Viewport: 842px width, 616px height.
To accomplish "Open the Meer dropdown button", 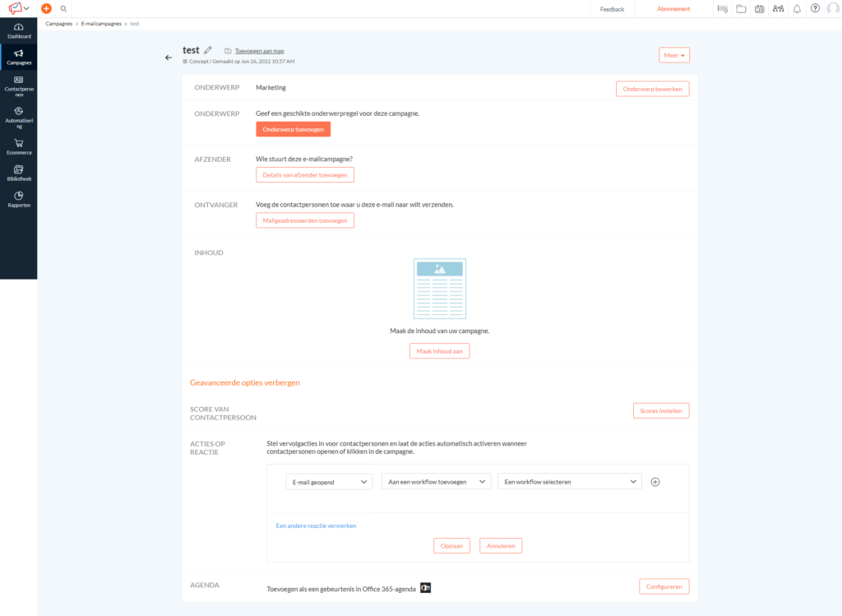I will coord(674,55).
